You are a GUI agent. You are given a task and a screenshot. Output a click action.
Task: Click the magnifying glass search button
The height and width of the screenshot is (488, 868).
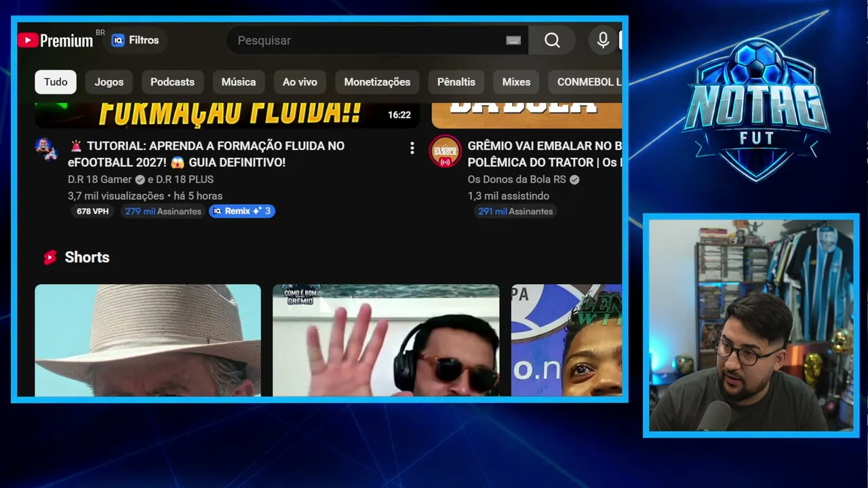552,41
